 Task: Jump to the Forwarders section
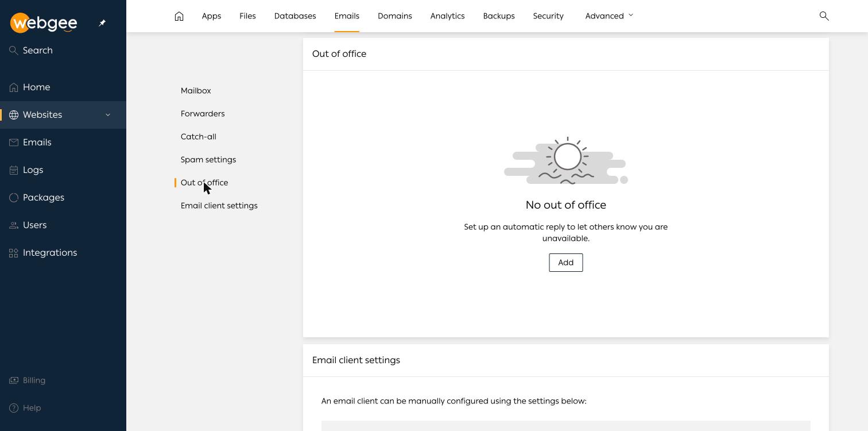pos(203,114)
